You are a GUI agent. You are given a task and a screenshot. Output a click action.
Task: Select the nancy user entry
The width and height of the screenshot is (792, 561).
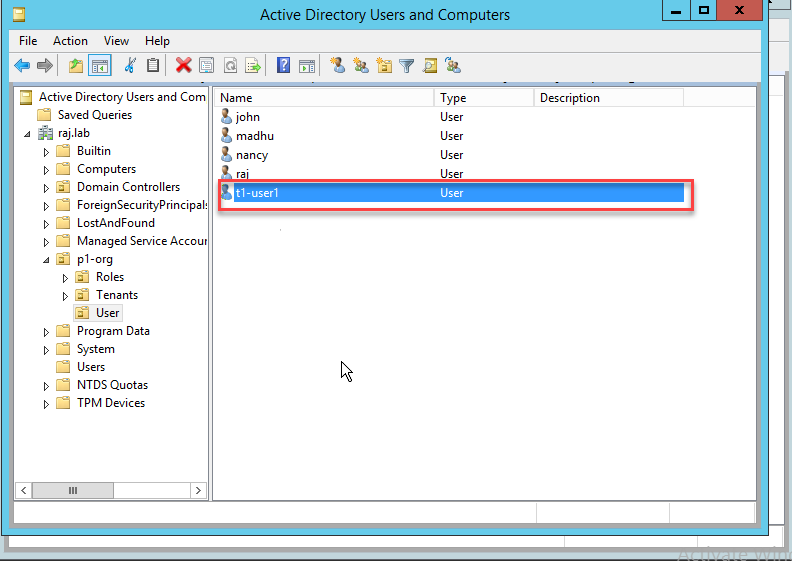[252, 155]
